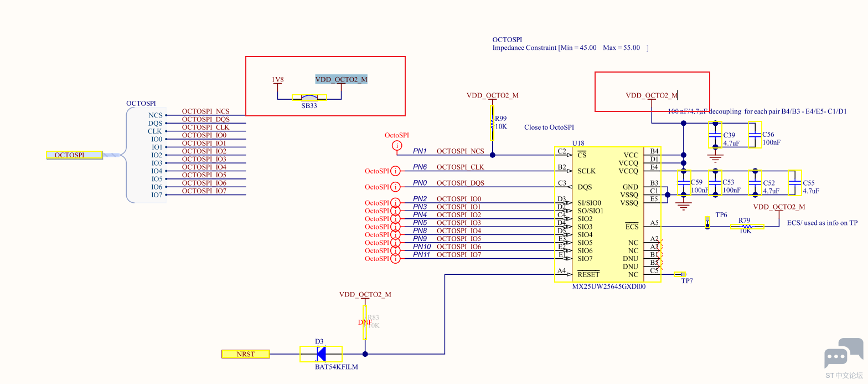Click the PN1 pin name label
Image resolution: width=868 pixels, height=384 pixels.
tap(420, 151)
